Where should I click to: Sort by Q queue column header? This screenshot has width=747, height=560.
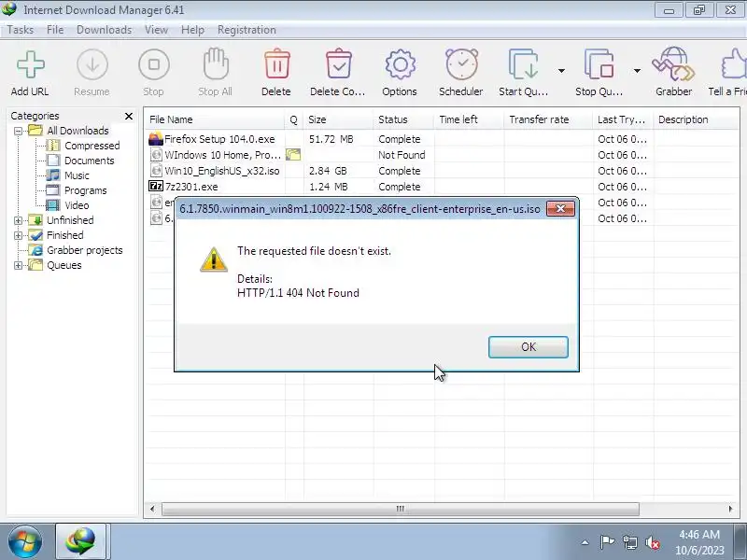[294, 119]
